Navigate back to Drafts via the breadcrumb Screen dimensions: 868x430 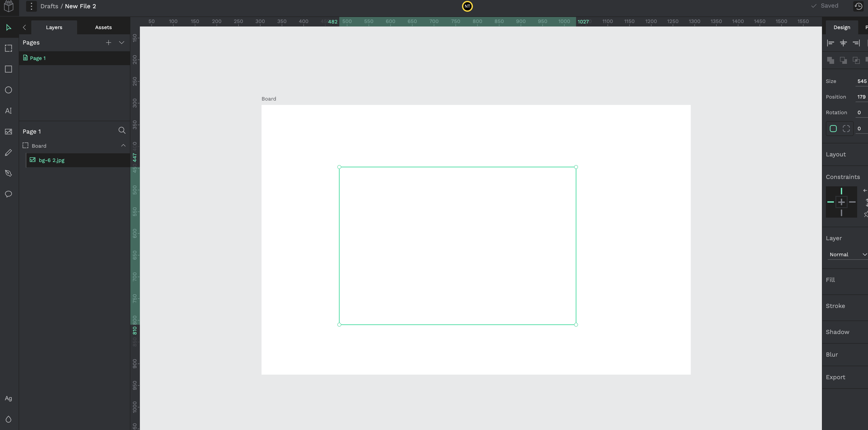coord(49,6)
